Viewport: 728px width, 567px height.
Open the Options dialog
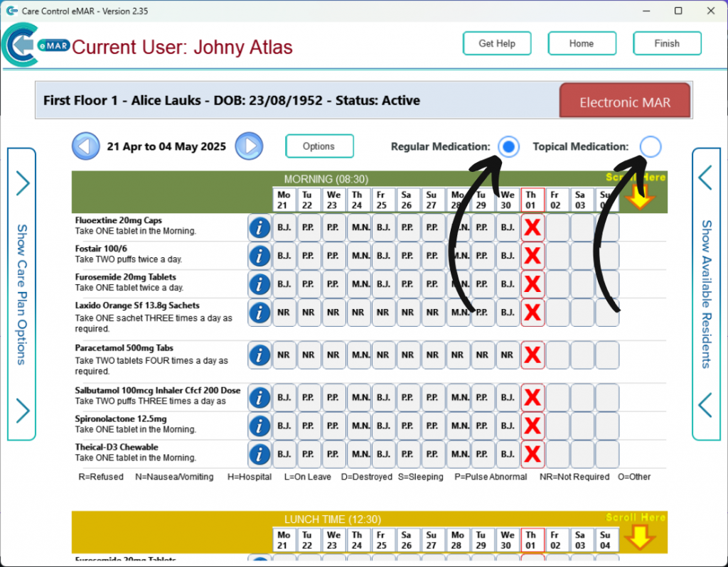[x=318, y=146]
